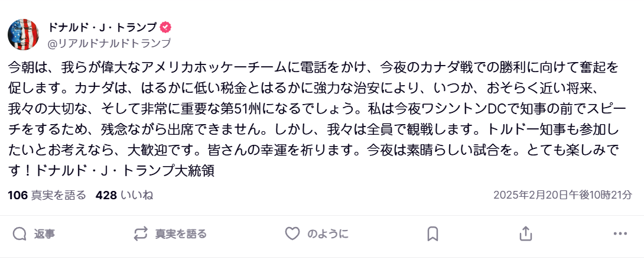This screenshot has width=644, height=266.
Task: Click the reply speech bubble icon
Action: [x=19, y=234]
